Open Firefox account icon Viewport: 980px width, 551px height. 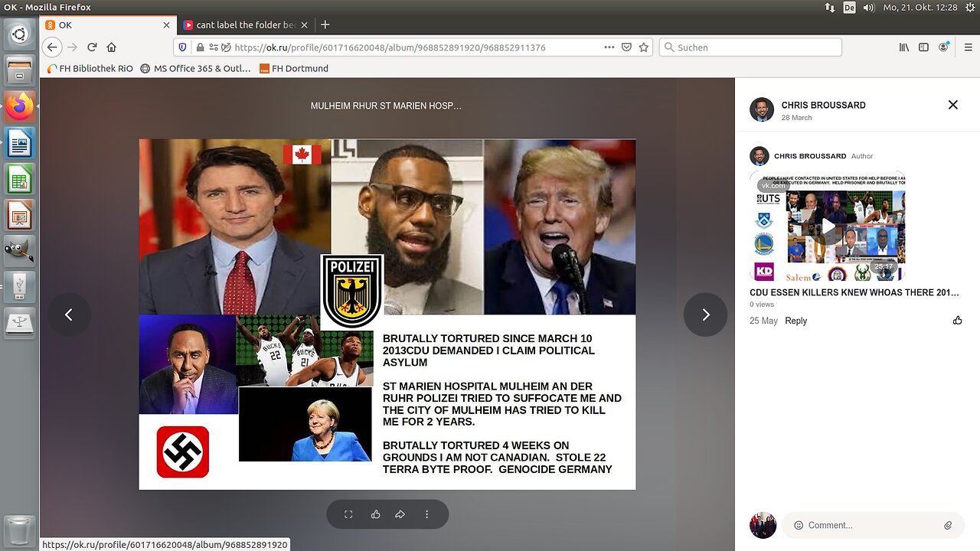click(x=944, y=47)
